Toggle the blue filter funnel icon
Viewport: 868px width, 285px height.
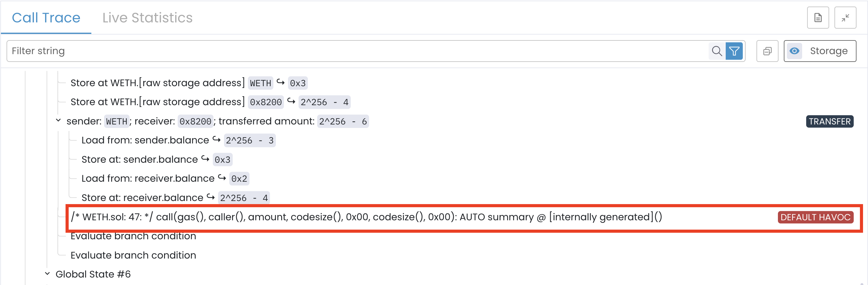coord(734,51)
